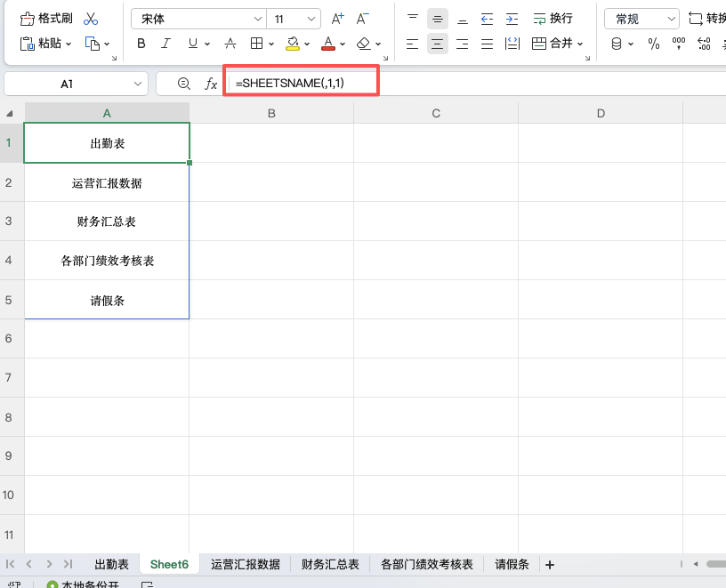The image size is (726, 588).
Task: Select row 5 header
Action: click(9, 300)
